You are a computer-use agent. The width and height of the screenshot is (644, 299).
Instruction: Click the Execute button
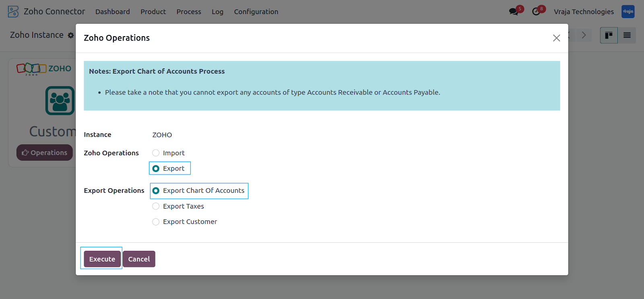102,259
